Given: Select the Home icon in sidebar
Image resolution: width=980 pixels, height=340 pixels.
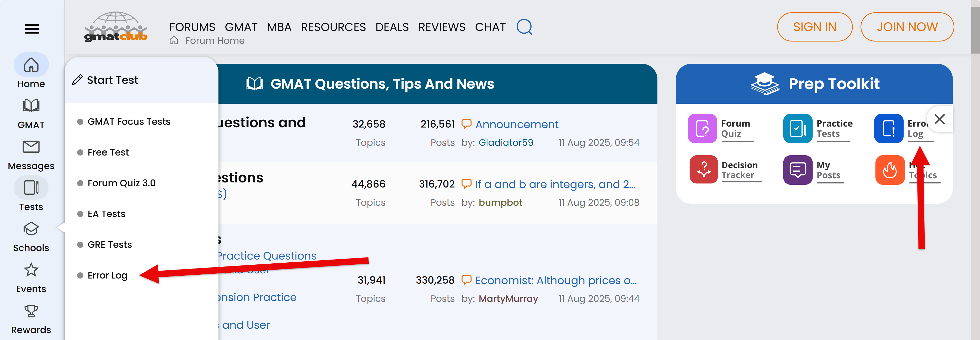Looking at the screenshot, I should pos(31,65).
